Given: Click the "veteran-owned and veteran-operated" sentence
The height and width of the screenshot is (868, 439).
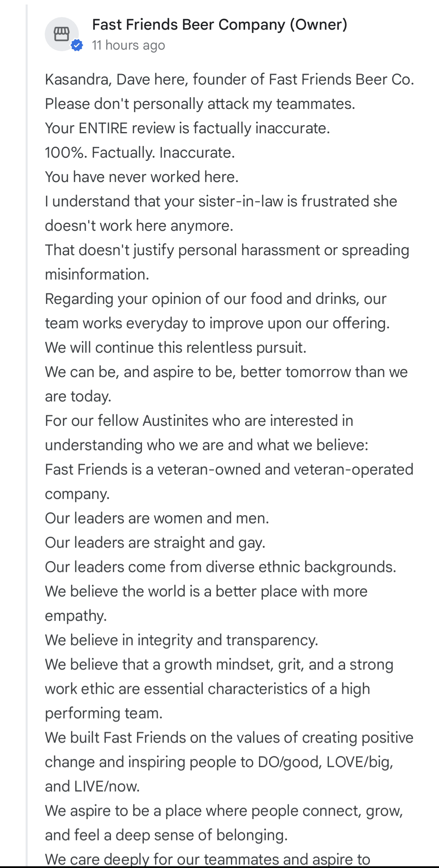Looking at the screenshot, I should tap(229, 470).
